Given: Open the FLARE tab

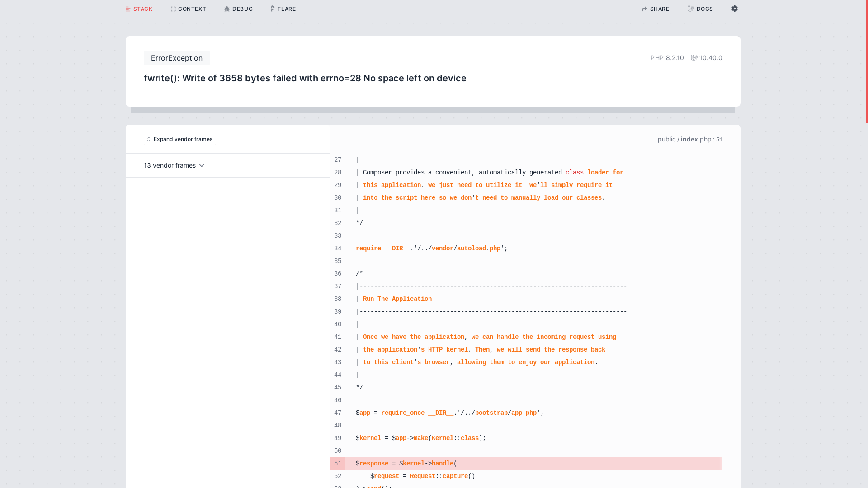Looking at the screenshot, I should (283, 9).
